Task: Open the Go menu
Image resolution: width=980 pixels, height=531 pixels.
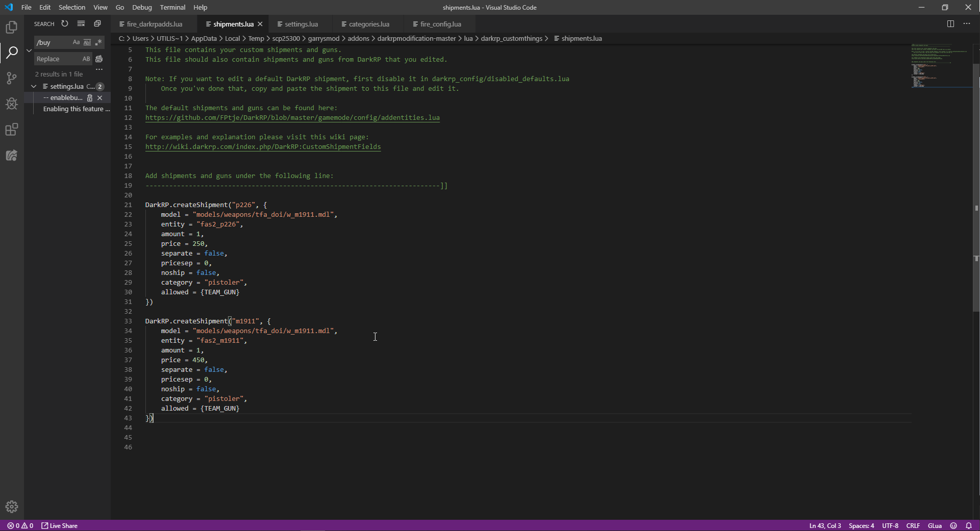Action: tap(120, 7)
